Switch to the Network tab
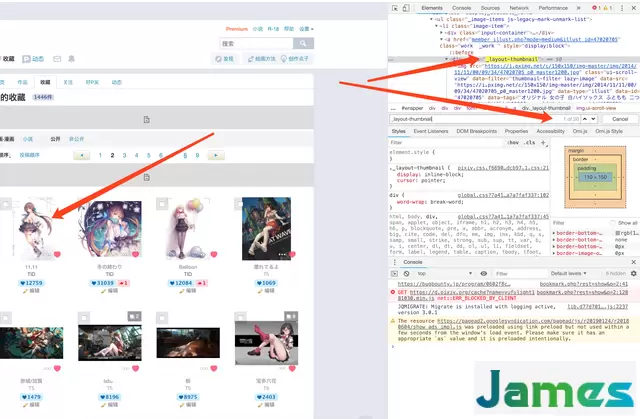640x419 pixels. tap(519, 8)
